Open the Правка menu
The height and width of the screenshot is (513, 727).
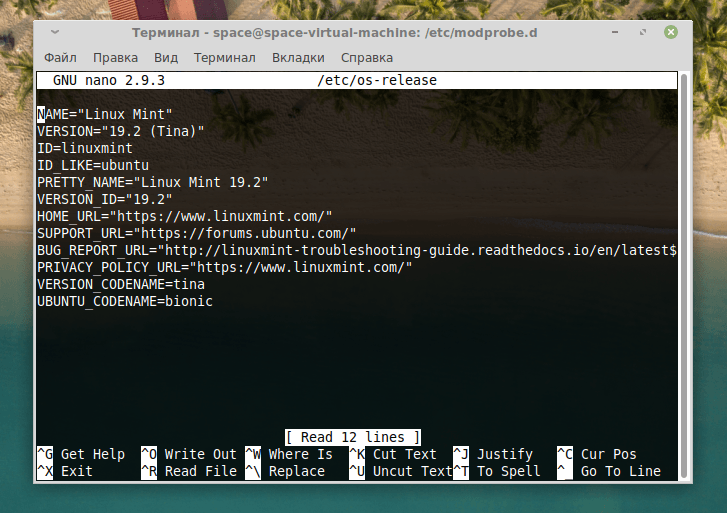pyautogui.click(x=115, y=58)
